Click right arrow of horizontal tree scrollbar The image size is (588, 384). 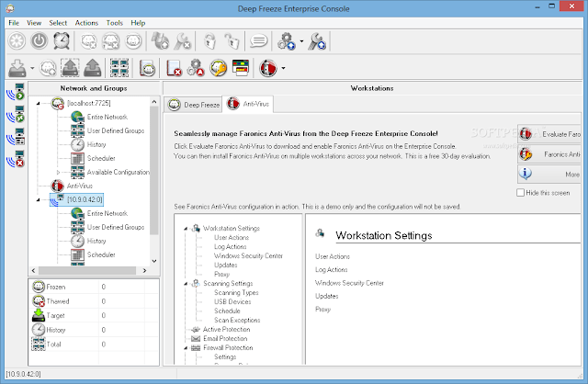click(145, 270)
